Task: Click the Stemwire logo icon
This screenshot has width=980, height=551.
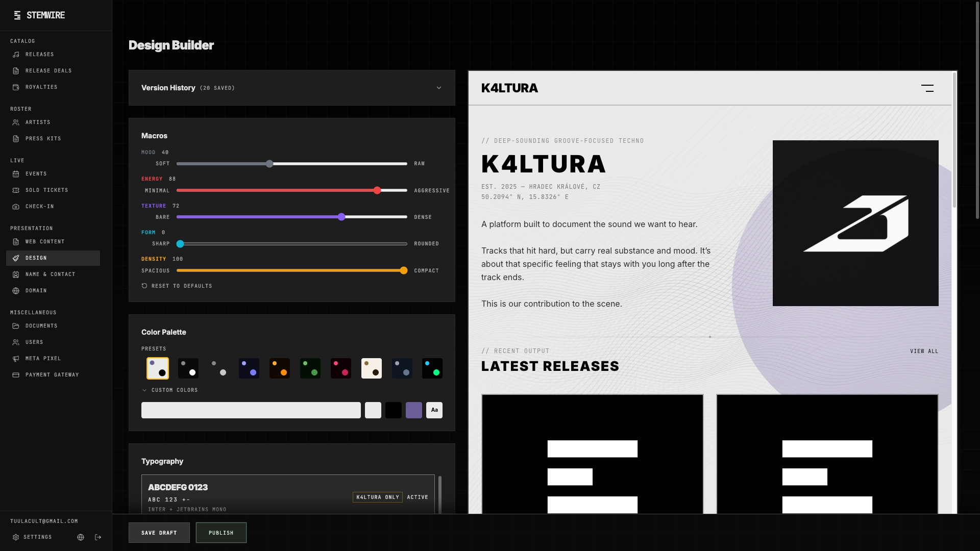Action: coord(17,15)
